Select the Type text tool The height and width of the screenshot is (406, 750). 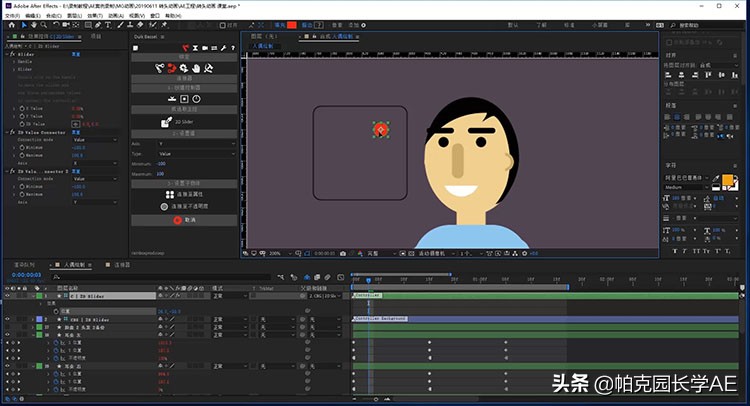[110, 27]
